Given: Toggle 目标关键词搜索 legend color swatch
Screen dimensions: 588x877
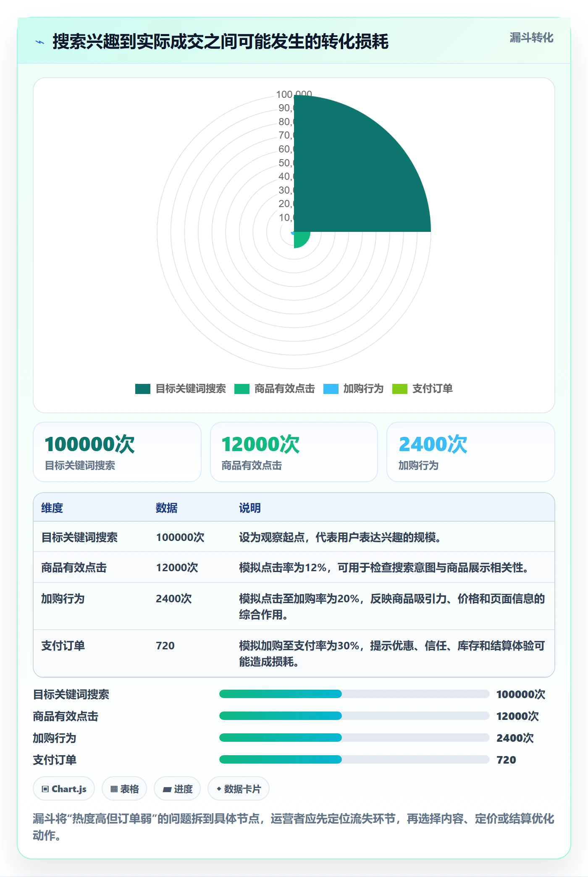Looking at the screenshot, I should tap(143, 389).
